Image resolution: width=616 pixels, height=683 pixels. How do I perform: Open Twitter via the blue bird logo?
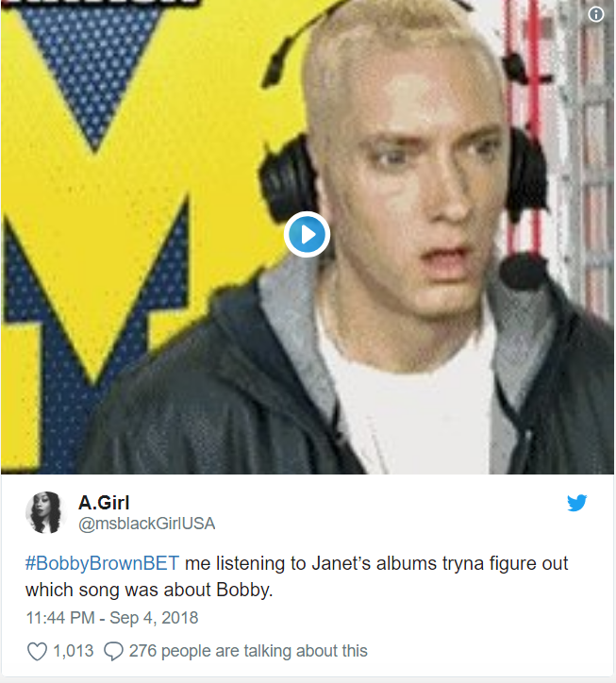[x=576, y=503]
